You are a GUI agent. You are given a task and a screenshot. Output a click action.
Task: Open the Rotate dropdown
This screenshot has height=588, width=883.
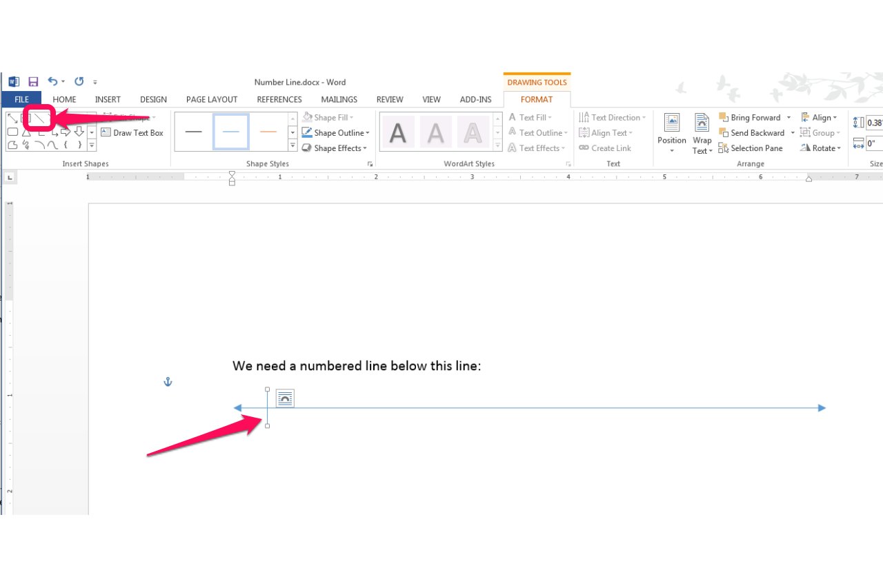pyautogui.click(x=821, y=148)
